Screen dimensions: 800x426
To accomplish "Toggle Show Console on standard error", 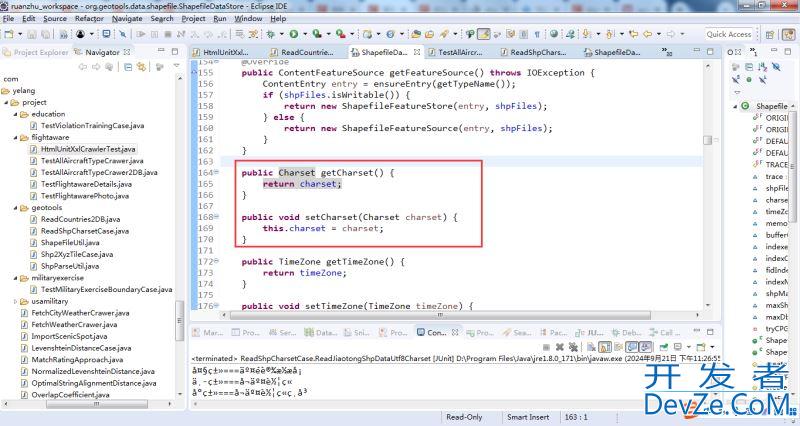I will [645, 347].
